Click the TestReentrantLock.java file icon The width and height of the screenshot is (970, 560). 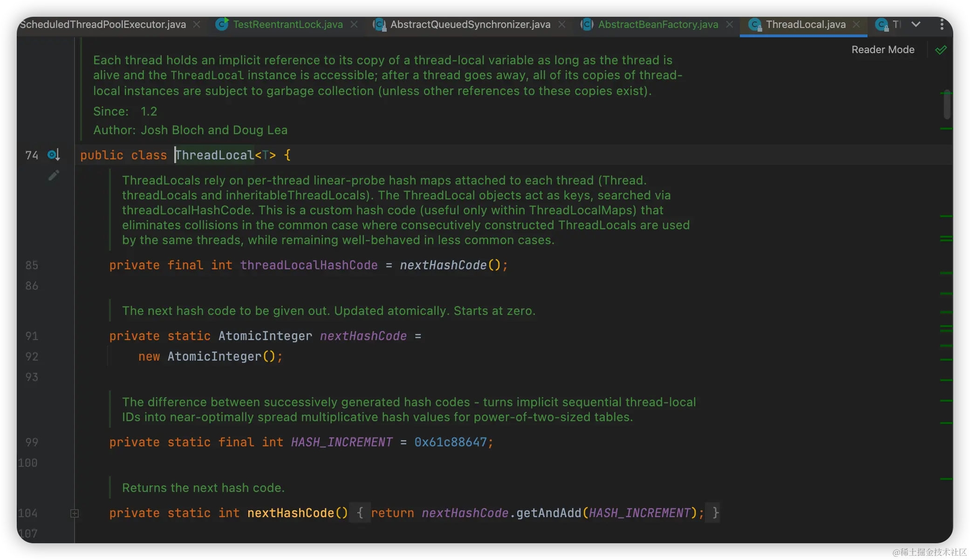pyautogui.click(x=222, y=24)
